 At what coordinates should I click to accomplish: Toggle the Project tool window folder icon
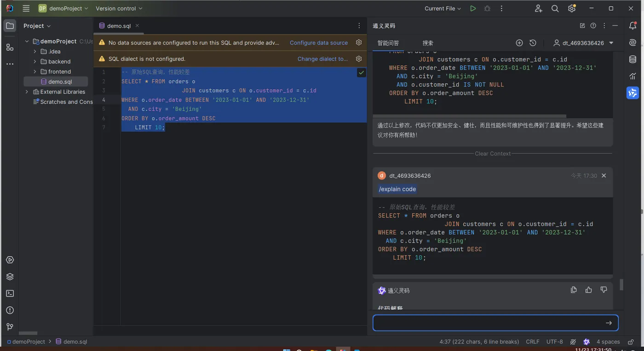click(10, 26)
